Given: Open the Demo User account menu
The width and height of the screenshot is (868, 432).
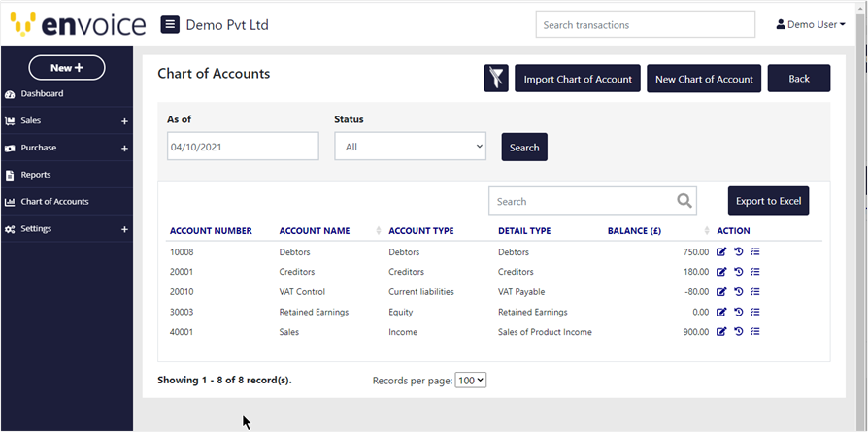Looking at the screenshot, I should (811, 24).
